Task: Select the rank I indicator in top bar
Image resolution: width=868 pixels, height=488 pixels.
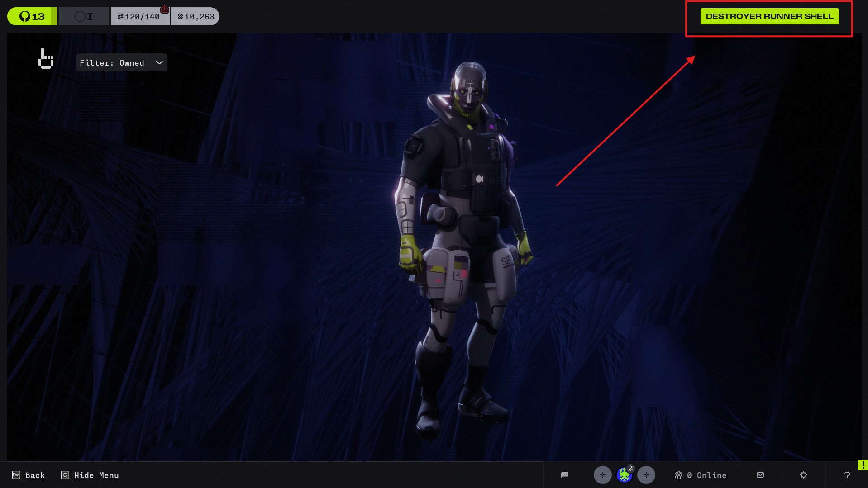Action: (84, 17)
